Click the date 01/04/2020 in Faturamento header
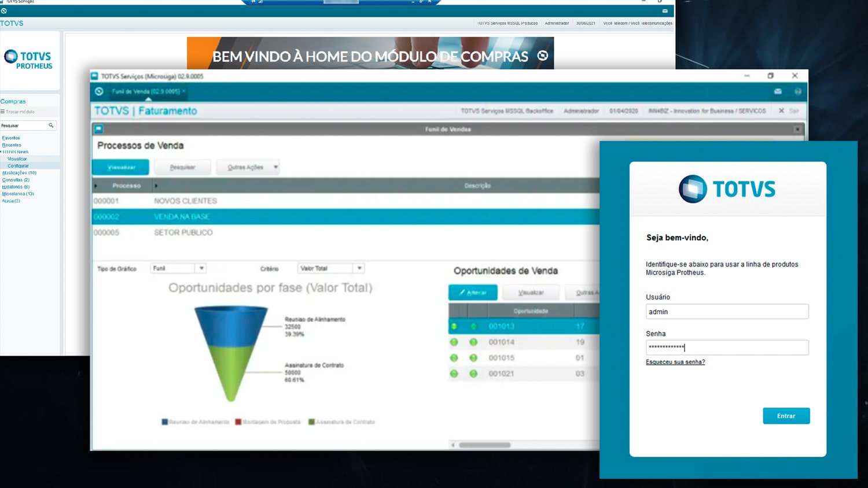The height and width of the screenshot is (488, 868). (x=623, y=110)
